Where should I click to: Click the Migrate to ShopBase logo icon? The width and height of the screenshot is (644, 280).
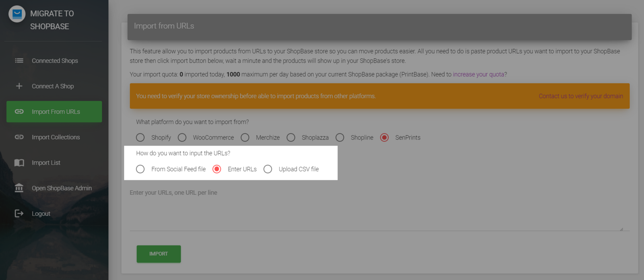(x=17, y=14)
